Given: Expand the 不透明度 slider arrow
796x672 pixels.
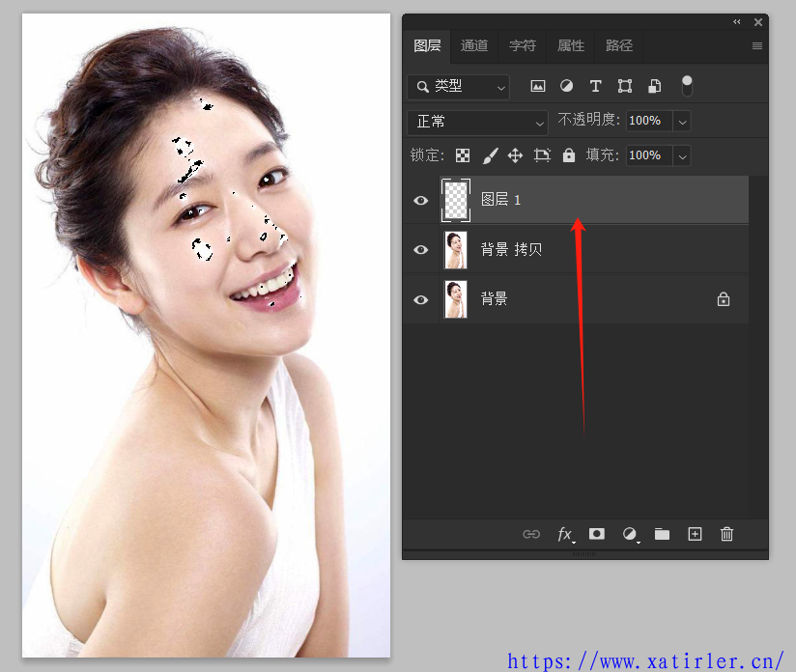Looking at the screenshot, I should click(x=682, y=122).
